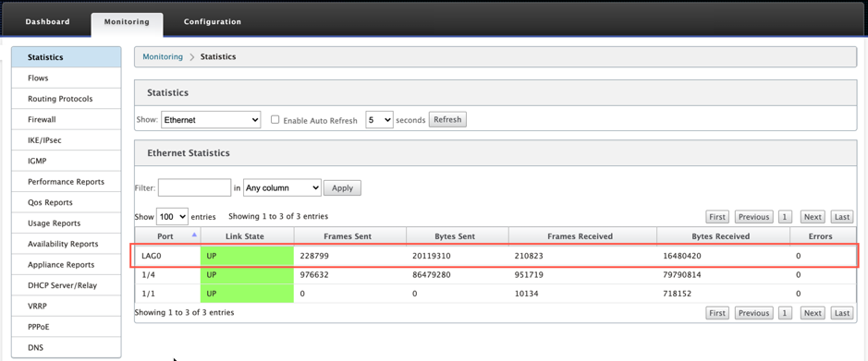Screen dimensions: 868x361
Task: Click Bytes Sent value 20119310
Action: [433, 256]
